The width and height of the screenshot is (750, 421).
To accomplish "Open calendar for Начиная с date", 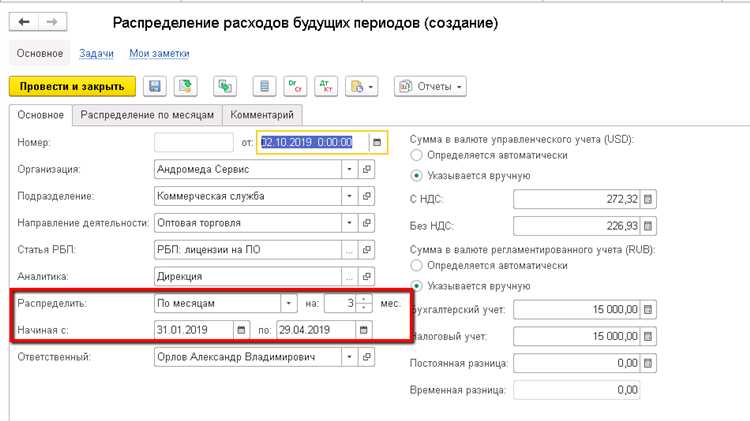I will pos(242,330).
